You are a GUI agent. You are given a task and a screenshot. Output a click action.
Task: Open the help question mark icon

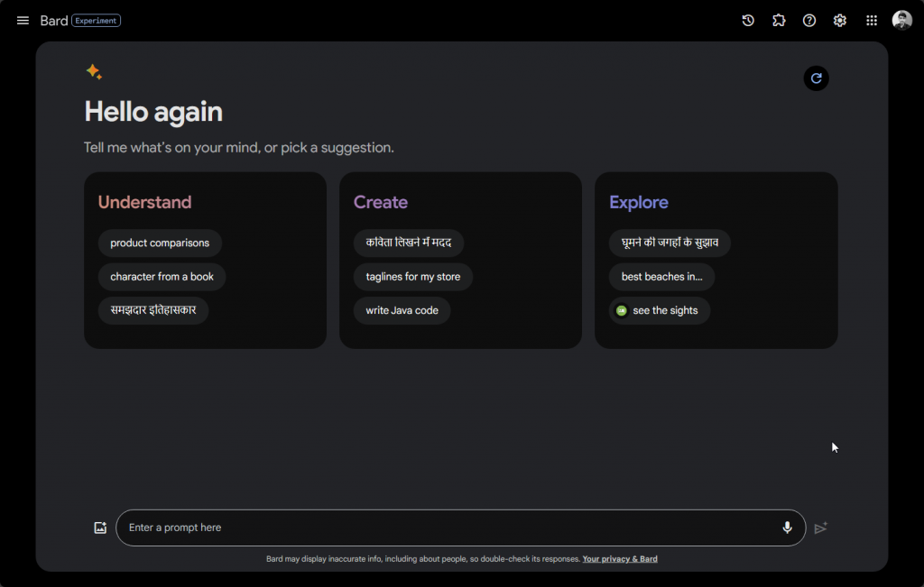pyautogui.click(x=809, y=21)
